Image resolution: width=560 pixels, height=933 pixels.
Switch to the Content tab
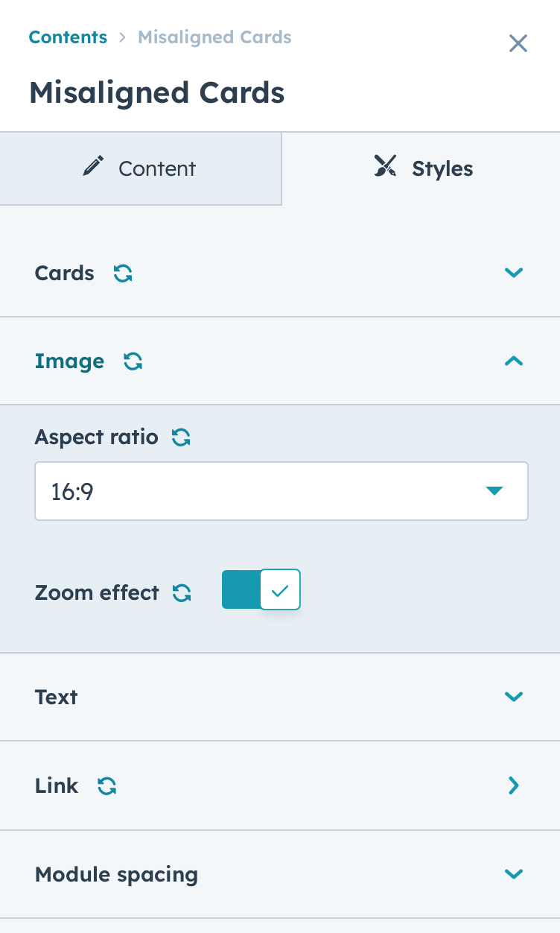[x=141, y=168]
